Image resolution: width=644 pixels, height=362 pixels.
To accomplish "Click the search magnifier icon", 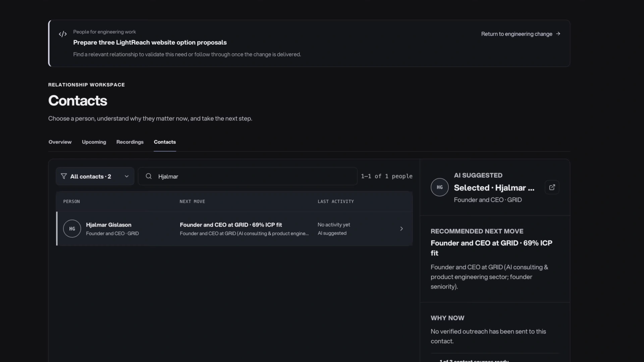I will click(x=149, y=176).
